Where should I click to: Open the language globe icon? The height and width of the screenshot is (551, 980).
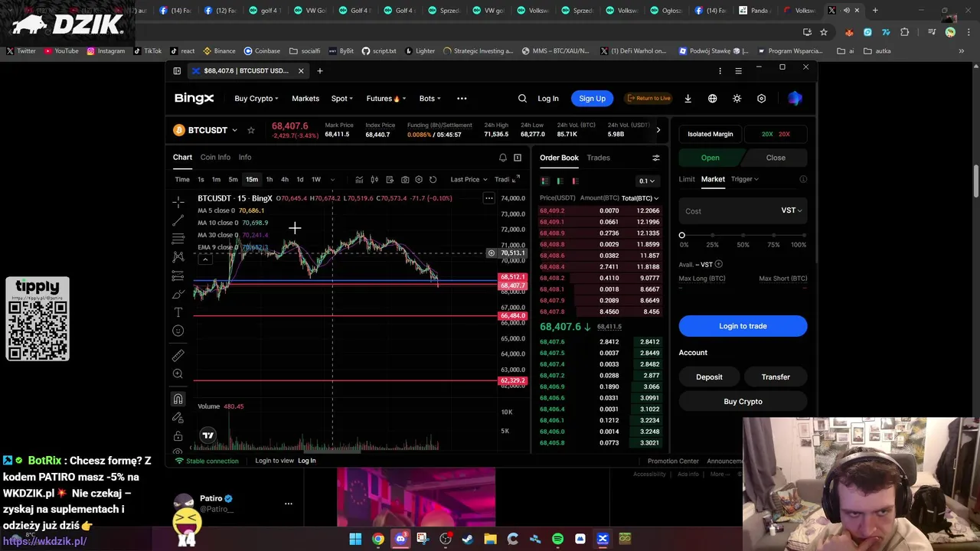pyautogui.click(x=712, y=98)
